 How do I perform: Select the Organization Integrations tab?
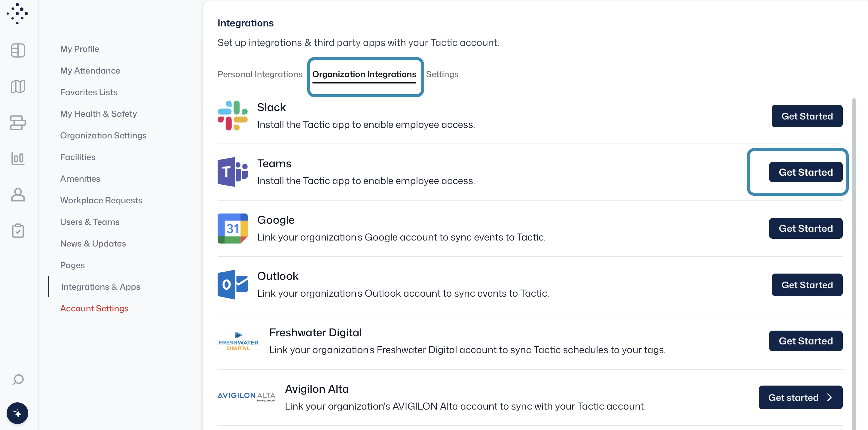click(x=364, y=74)
